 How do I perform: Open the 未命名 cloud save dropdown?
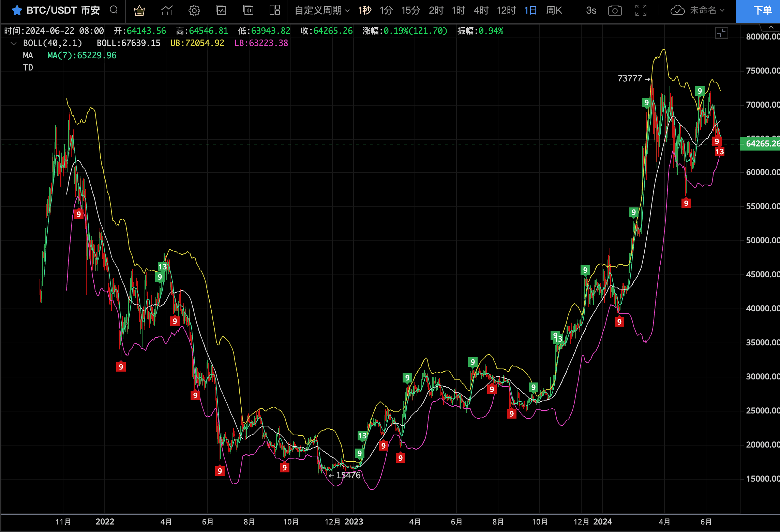tap(697, 11)
